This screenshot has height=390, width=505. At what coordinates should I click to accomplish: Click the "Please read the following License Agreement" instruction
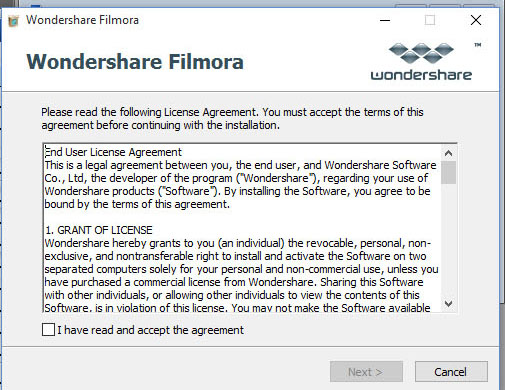(232, 118)
